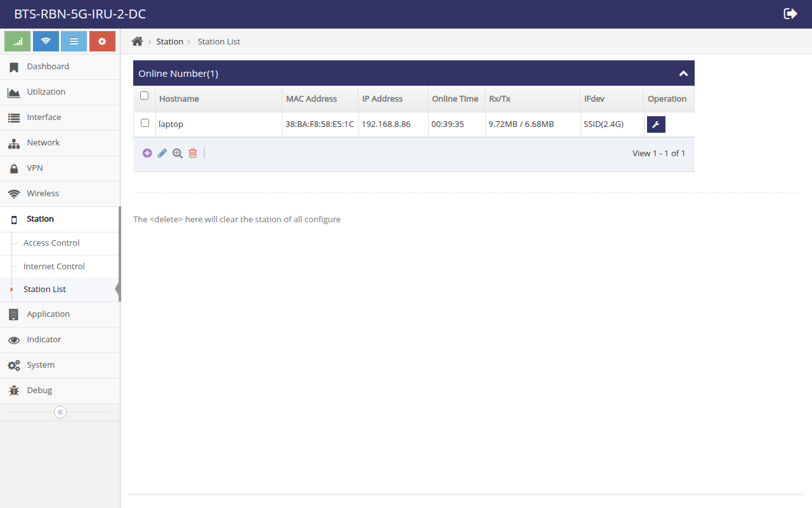The width and height of the screenshot is (812, 508).
Task: Sort by the Hostname column header
Action: 219,99
